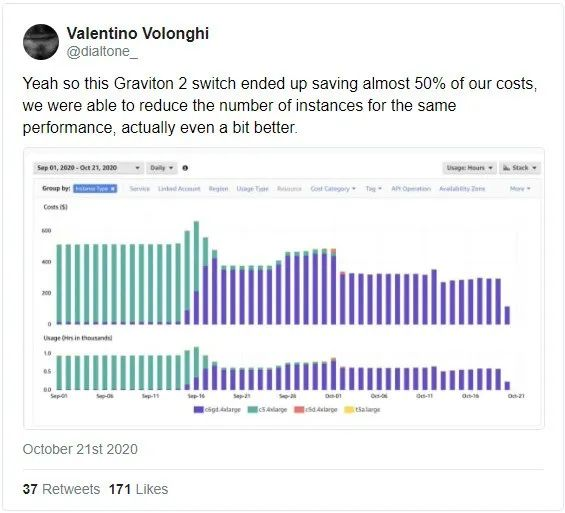Group by Service
Image resolution: width=565 pixels, height=513 pixels.
pos(139,188)
